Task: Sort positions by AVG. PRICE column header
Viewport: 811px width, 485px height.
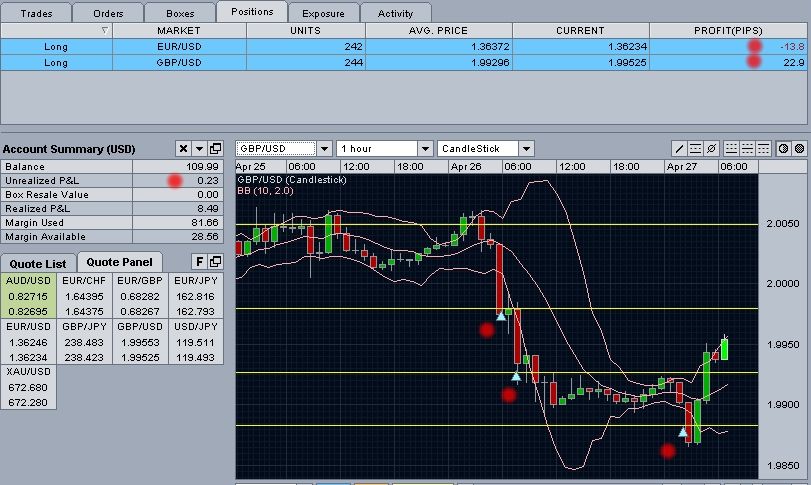Action: click(439, 31)
